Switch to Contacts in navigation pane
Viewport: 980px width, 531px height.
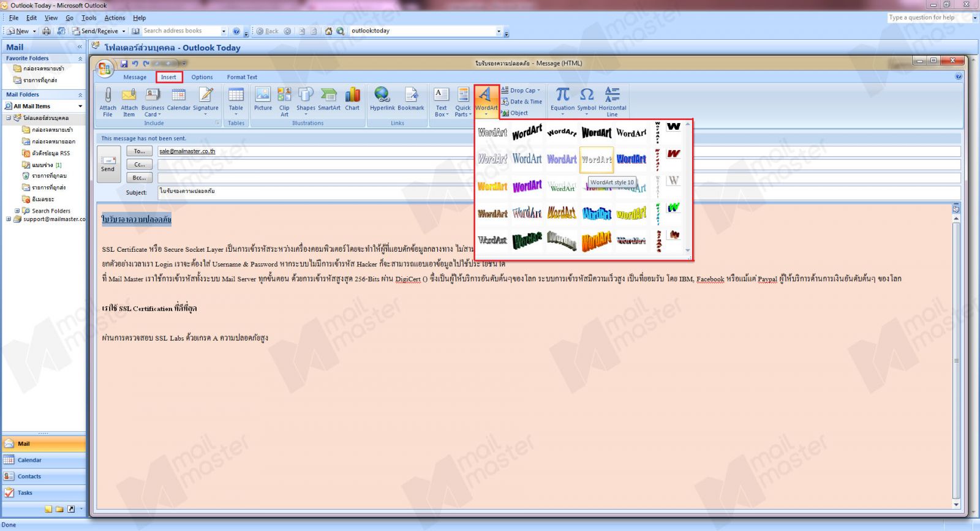[x=43, y=476]
